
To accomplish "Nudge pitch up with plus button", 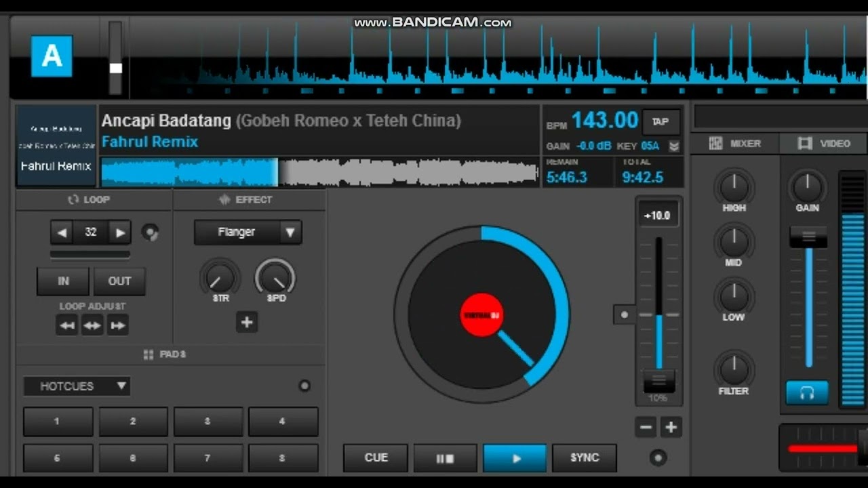I will pyautogui.click(x=671, y=428).
